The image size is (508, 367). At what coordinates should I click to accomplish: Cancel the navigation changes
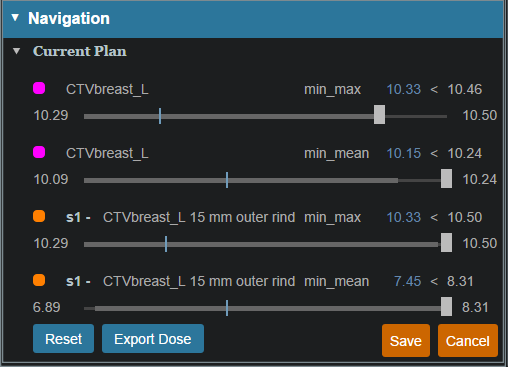pyautogui.click(x=468, y=341)
